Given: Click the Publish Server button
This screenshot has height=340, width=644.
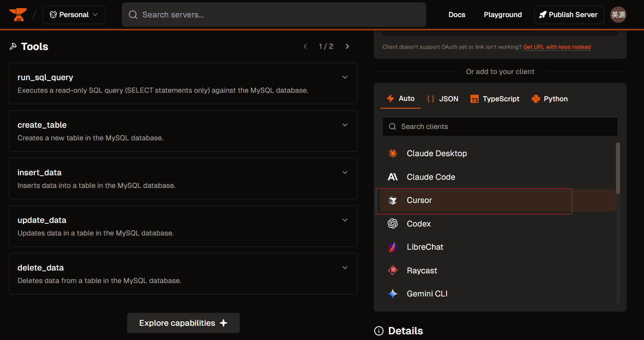Looking at the screenshot, I should click(569, 15).
